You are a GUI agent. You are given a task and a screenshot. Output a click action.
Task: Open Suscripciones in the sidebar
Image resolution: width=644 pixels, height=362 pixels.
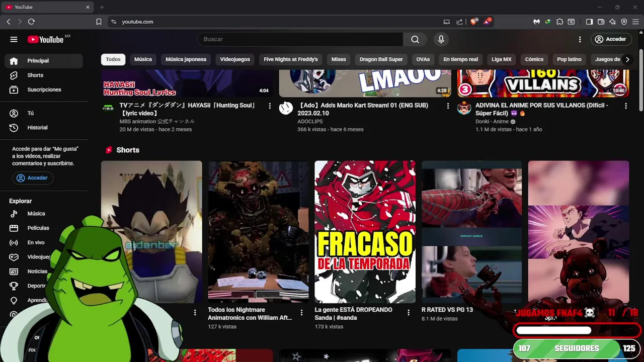click(44, 89)
